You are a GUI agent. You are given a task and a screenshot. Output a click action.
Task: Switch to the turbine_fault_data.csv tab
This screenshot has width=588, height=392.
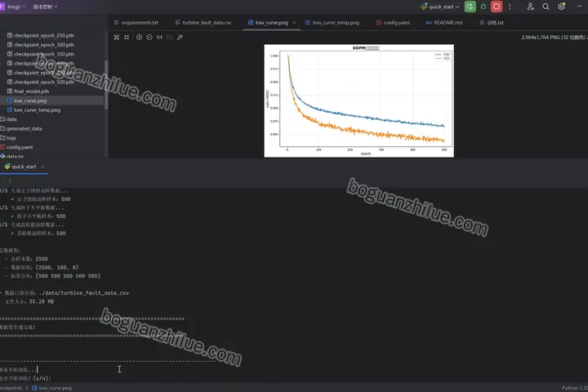click(203, 23)
